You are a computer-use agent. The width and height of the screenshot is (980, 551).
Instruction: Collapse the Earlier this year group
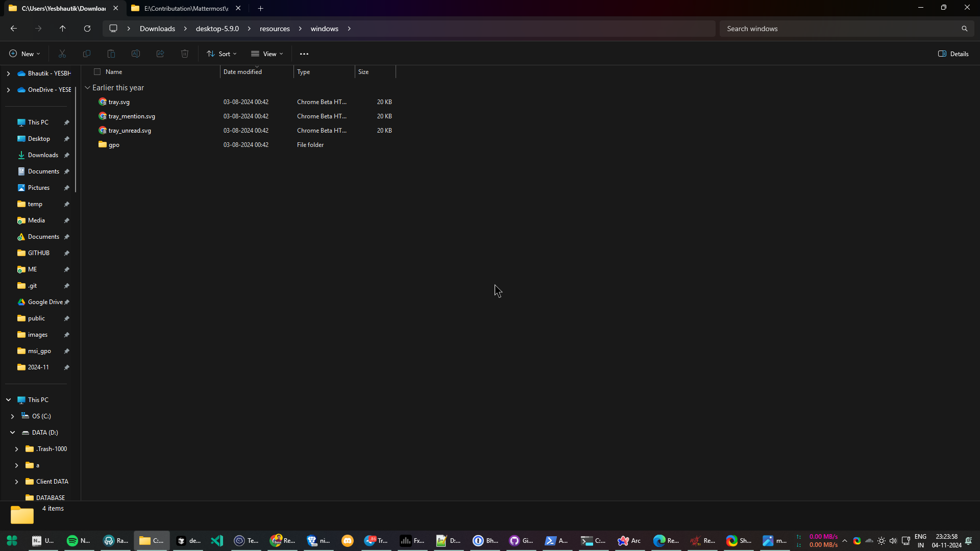[x=88, y=87]
